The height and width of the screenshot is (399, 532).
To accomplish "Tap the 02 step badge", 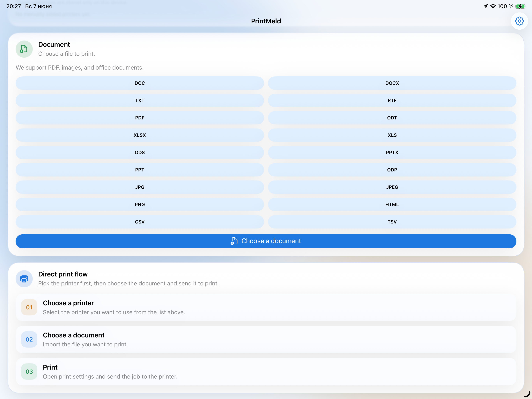I will coord(29,339).
